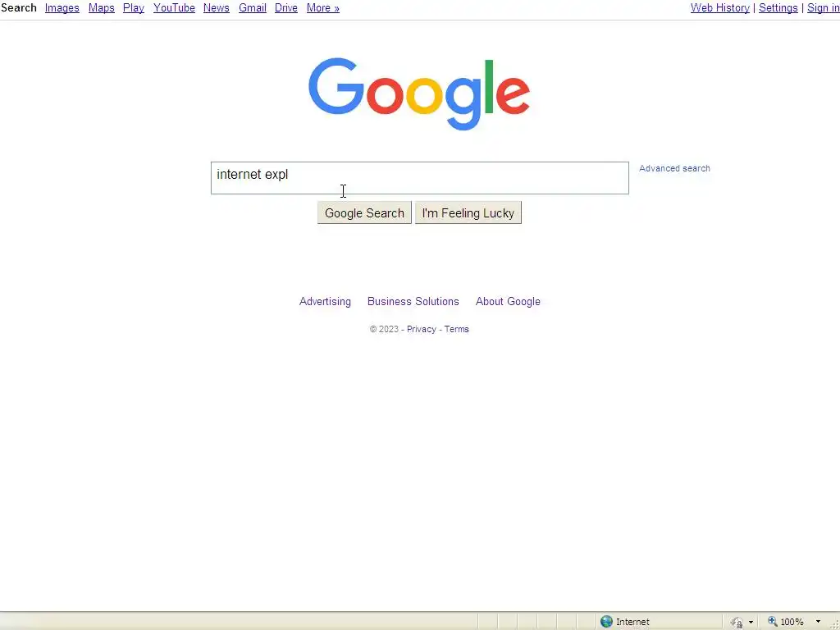This screenshot has height=630, width=840.
Task: Click the I'm Feeling Lucky button
Action: point(468,212)
